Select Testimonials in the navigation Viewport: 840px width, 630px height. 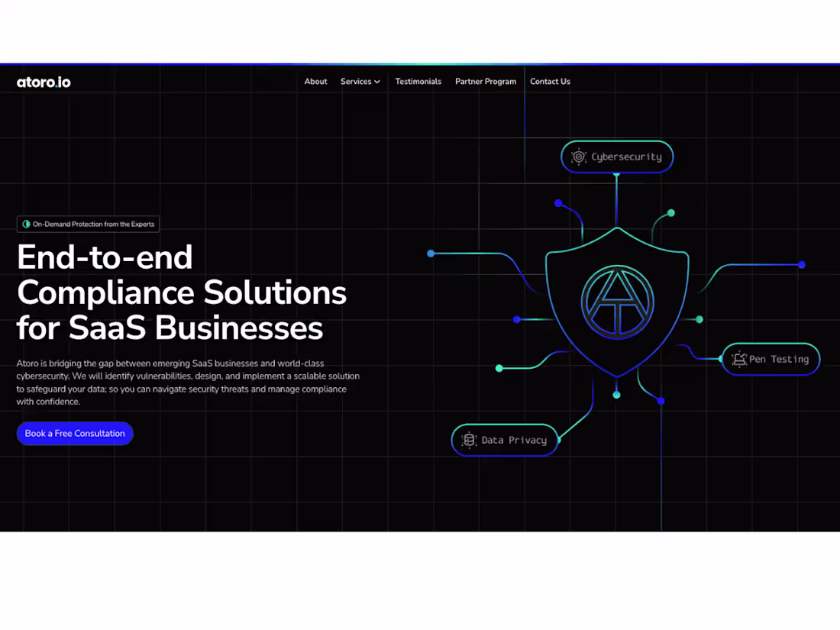coord(418,82)
